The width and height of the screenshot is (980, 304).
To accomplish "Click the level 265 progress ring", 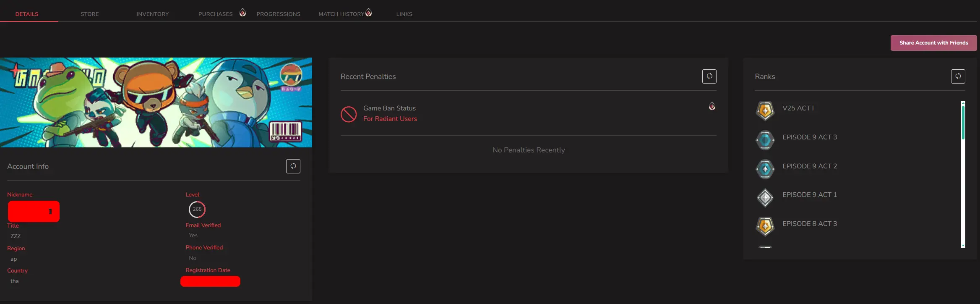I will point(197,209).
